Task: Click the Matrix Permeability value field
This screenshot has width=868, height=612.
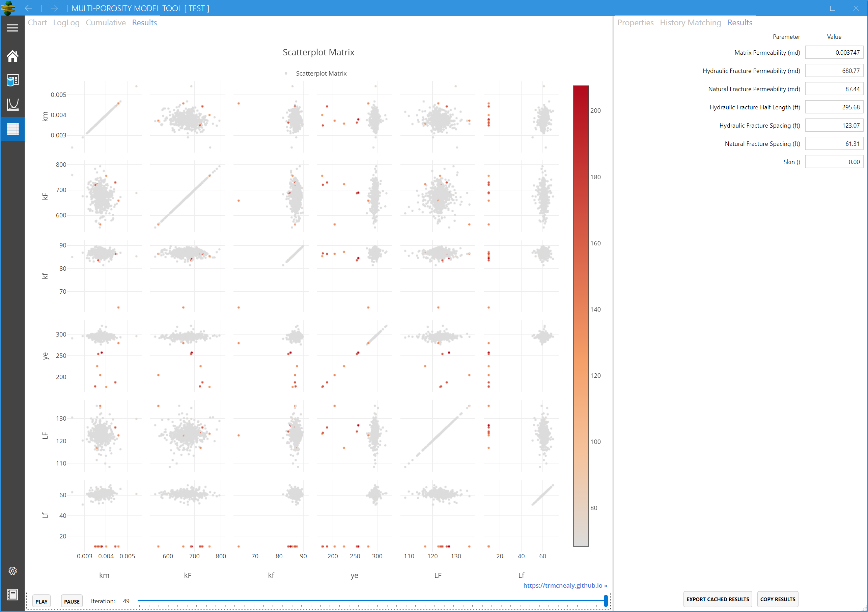Action: [834, 53]
